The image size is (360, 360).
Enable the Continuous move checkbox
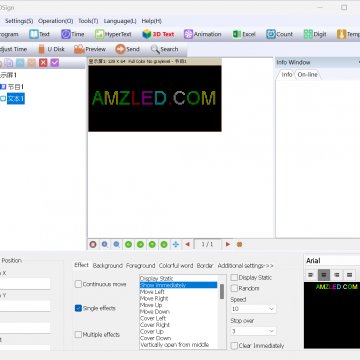click(x=78, y=284)
